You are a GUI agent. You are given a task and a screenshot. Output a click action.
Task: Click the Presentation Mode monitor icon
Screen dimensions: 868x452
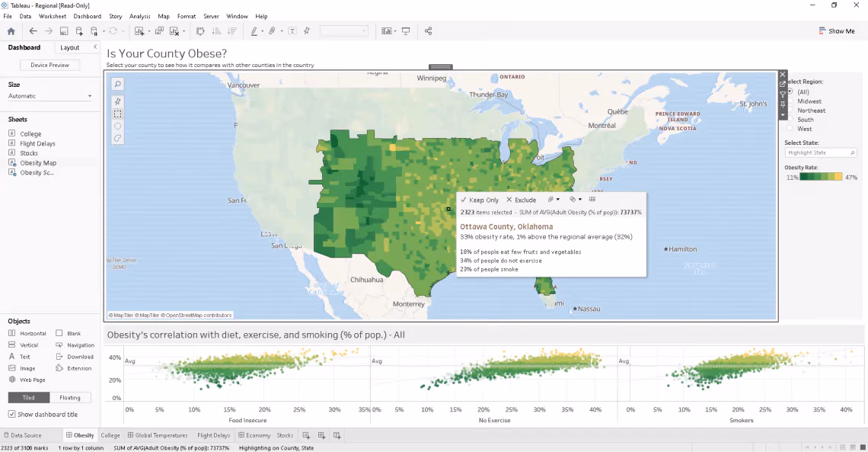(406, 31)
